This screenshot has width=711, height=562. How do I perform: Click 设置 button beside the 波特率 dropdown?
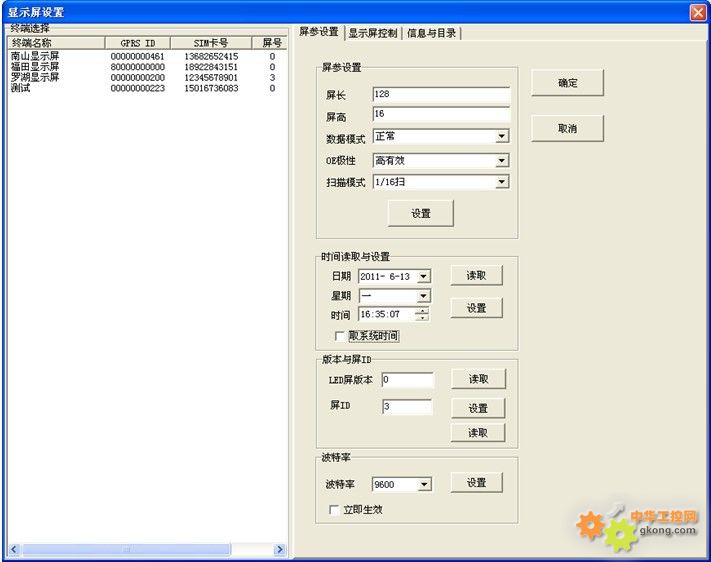point(476,483)
